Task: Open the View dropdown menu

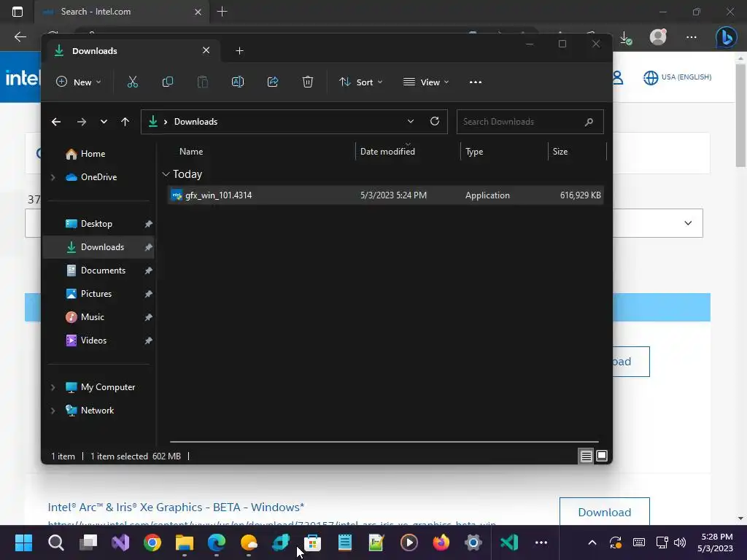Action: (x=426, y=82)
